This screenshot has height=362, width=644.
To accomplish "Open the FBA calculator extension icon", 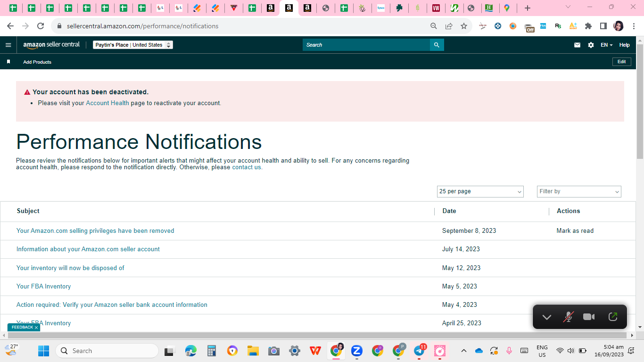I will point(543,26).
